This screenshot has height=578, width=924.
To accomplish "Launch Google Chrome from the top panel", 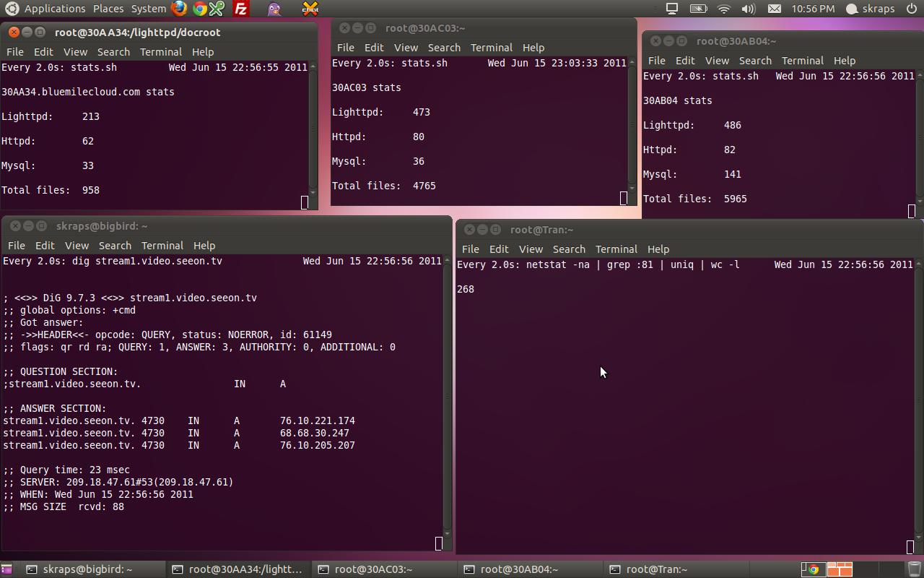I will 199,9.
